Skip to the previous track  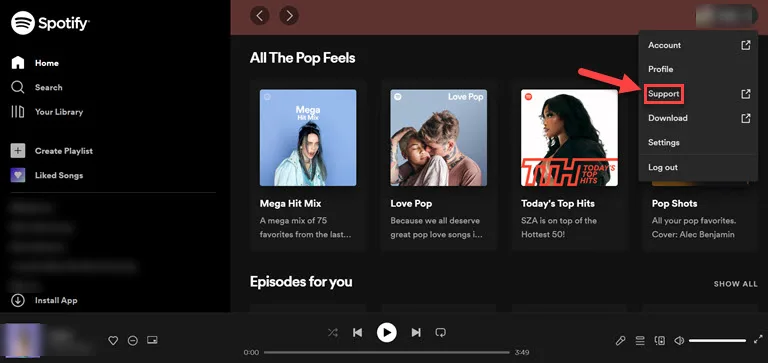[358, 333]
